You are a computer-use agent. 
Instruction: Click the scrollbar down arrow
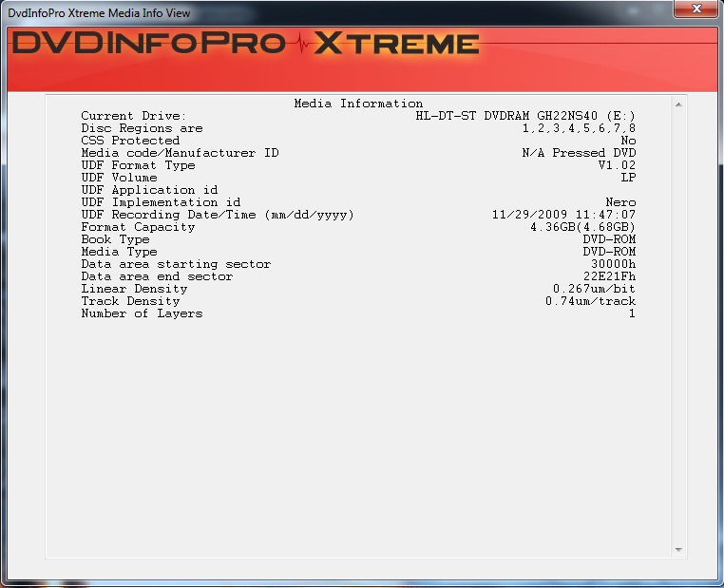tap(678, 549)
